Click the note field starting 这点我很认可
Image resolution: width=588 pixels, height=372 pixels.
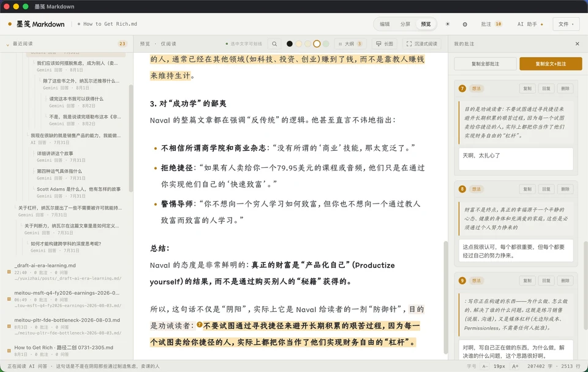516,251
